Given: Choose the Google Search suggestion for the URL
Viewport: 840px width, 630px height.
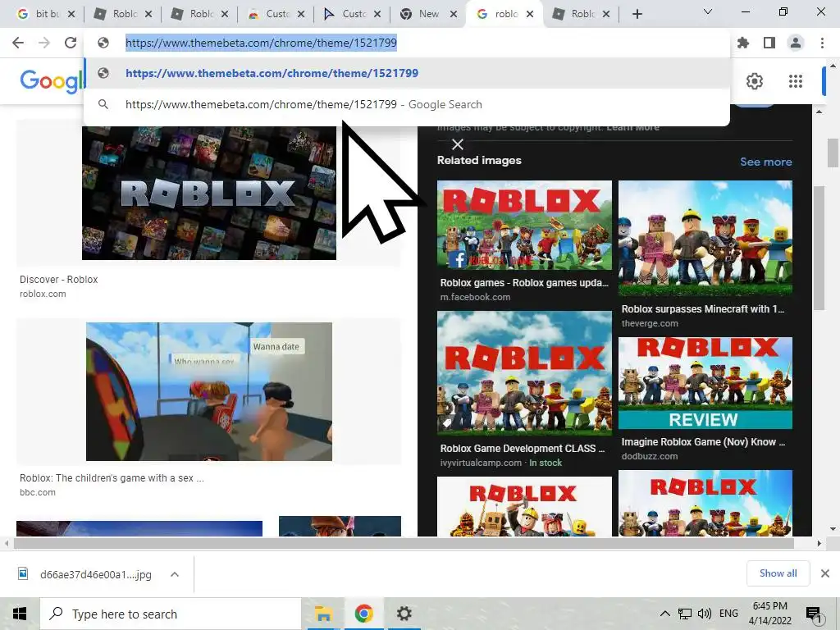Looking at the screenshot, I should [x=407, y=104].
